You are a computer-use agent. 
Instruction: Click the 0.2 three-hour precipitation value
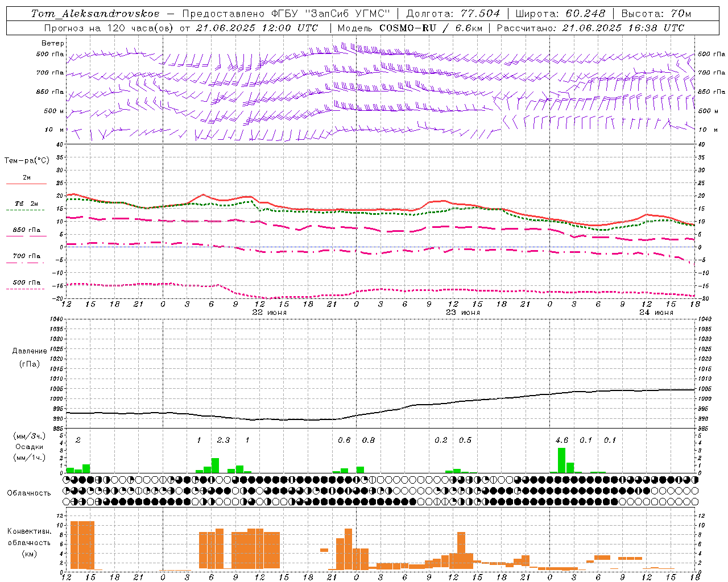(441, 440)
